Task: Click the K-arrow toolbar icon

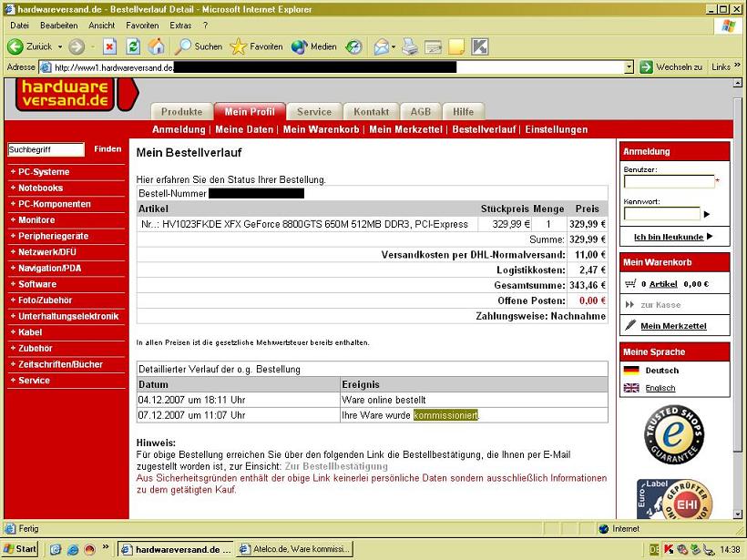Action: [480, 46]
